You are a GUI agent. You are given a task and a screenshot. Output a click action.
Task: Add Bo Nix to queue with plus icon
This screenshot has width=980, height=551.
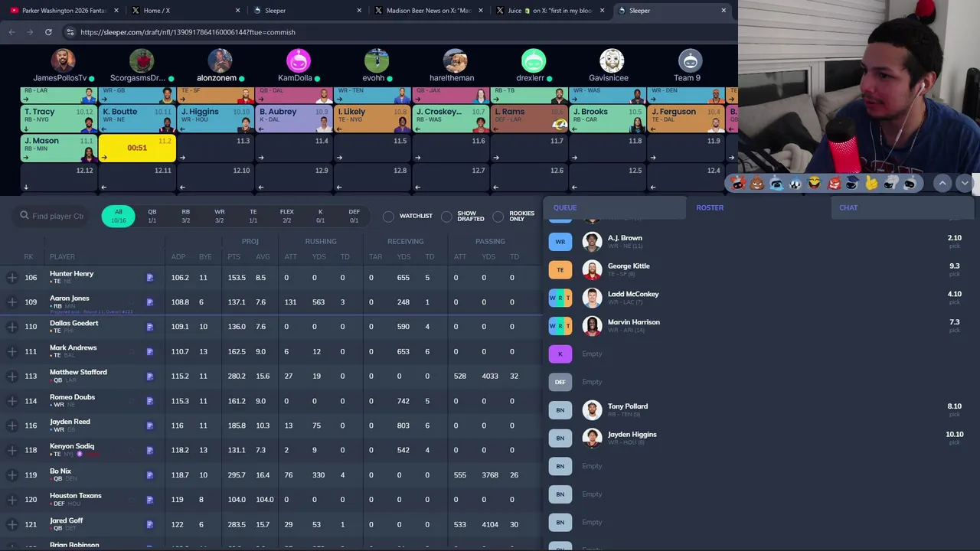(x=12, y=475)
